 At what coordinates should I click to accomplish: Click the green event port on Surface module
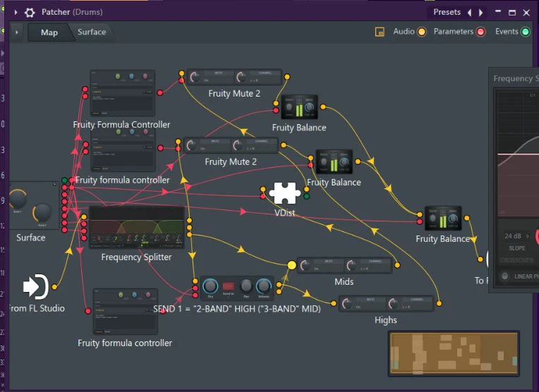coord(65,180)
